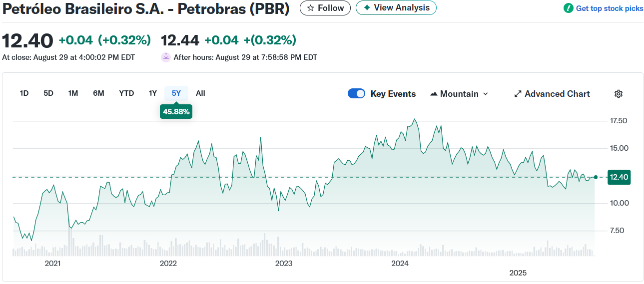Viewport: 644px width, 284px height.
Task: Click the star icon in Follow button
Action: 310,8
